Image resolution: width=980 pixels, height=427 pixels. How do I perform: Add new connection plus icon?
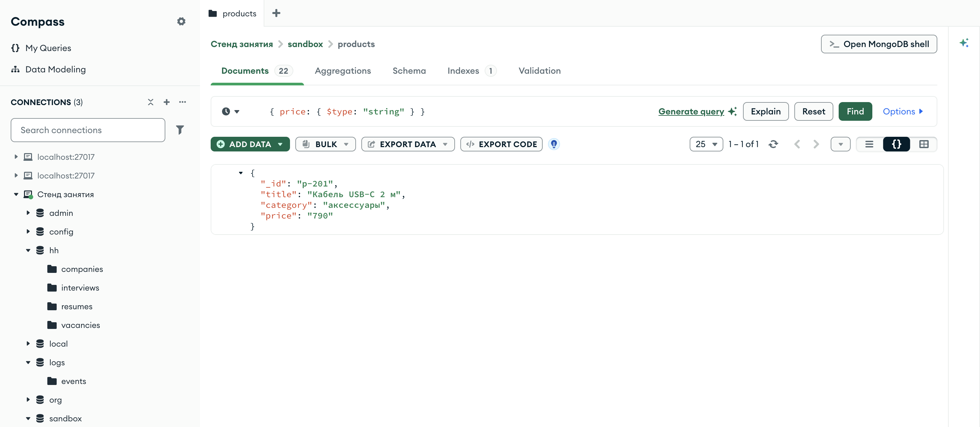coord(167,102)
